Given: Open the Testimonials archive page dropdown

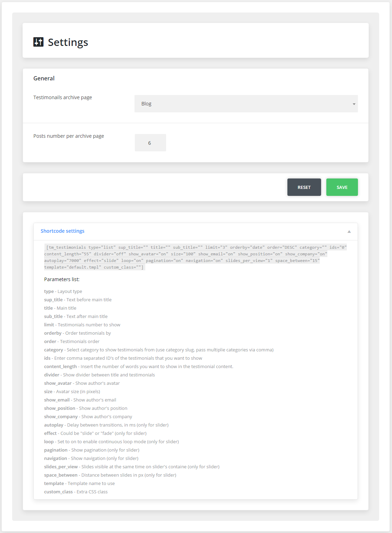Looking at the screenshot, I should [246, 104].
